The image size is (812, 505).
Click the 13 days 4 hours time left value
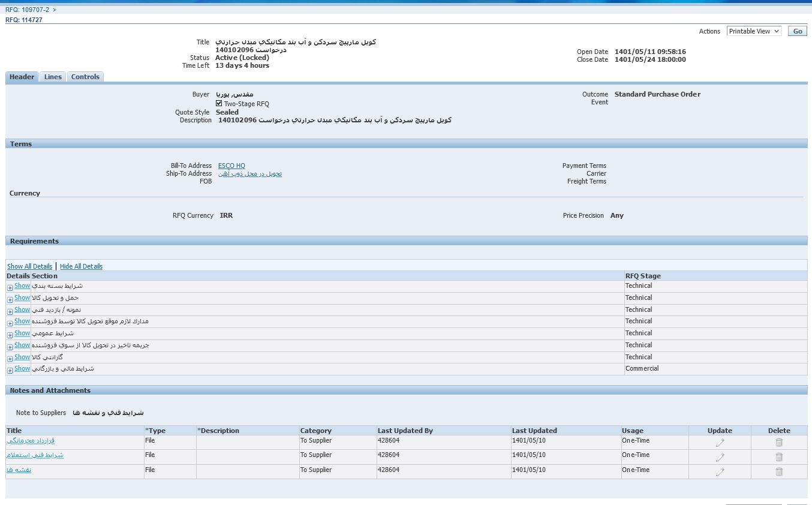[x=242, y=65]
